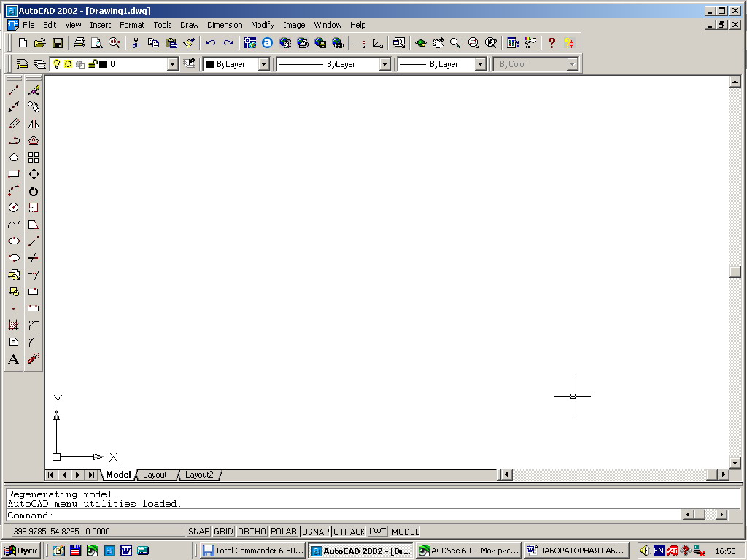This screenshot has width=747, height=560.
Task: Toggle OSNAP in the status bar
Action: pyautogui.click(x=315, y=532)
